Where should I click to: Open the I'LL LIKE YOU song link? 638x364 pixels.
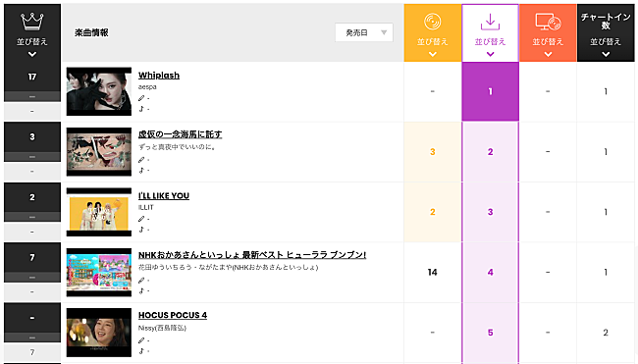tap(164, 195)
